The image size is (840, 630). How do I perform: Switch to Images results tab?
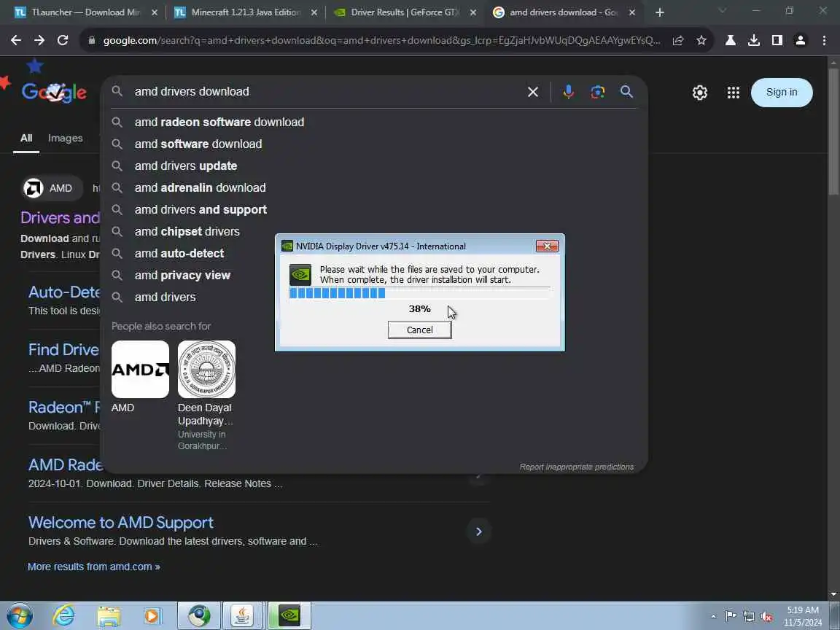click(66, 139)
